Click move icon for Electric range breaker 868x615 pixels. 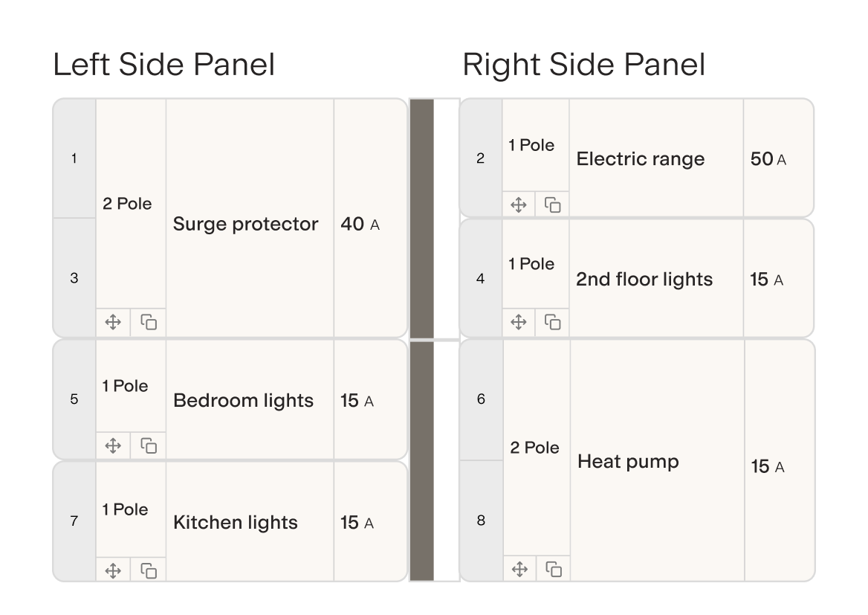[519, 205]
